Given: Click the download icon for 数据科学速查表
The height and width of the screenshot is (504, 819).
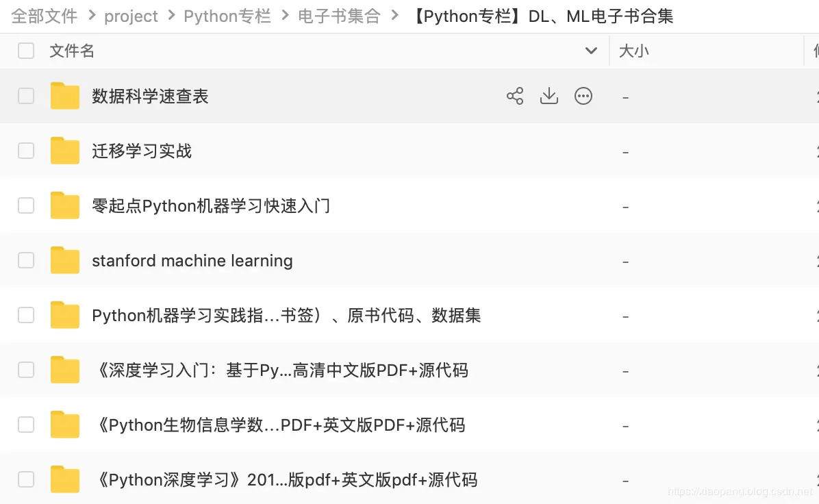Looking at the screenshot, I should (x=549, y=96).
